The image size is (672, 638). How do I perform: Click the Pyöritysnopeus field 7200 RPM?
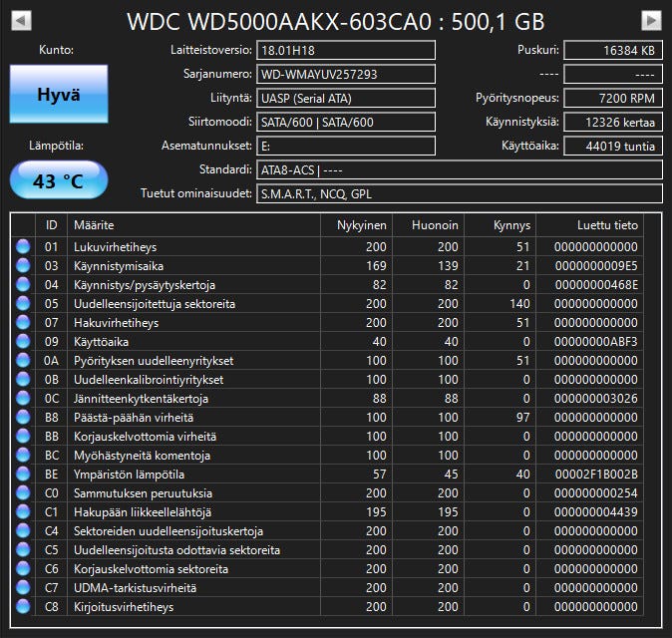pos(613,98)
